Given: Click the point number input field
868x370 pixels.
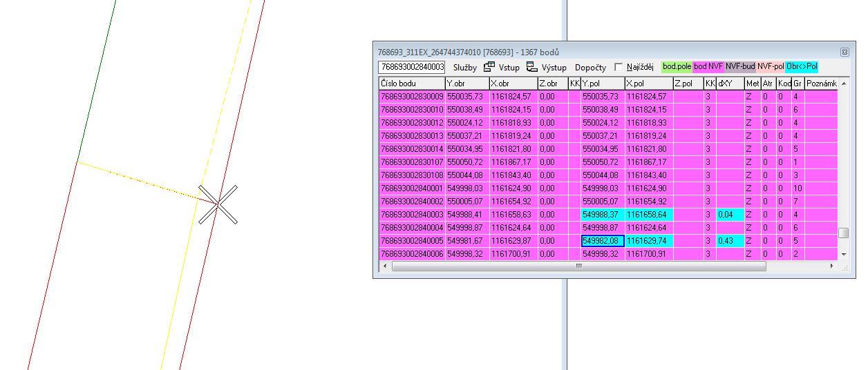Looking at the screenshot, I should coord(411,68).
